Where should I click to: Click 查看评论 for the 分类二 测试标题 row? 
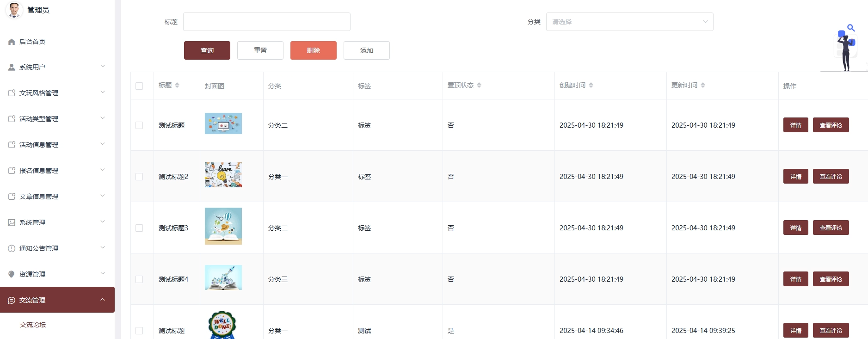click(831, 125)
